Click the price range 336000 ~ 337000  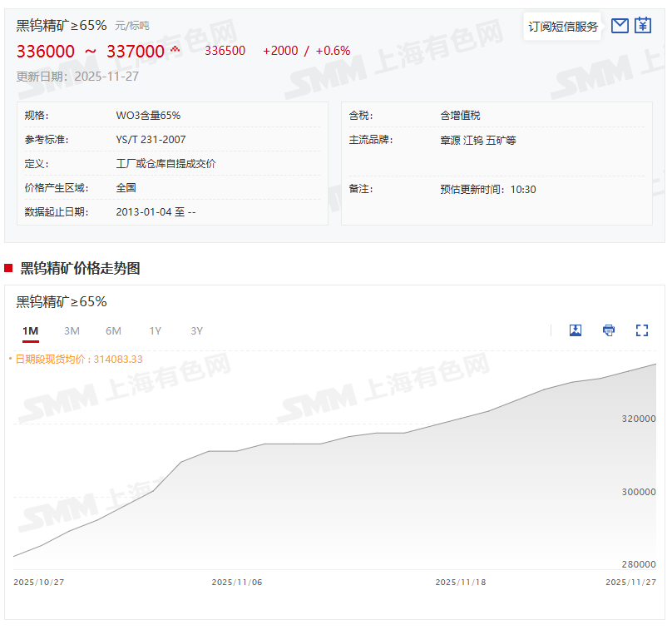coord(91,52)
